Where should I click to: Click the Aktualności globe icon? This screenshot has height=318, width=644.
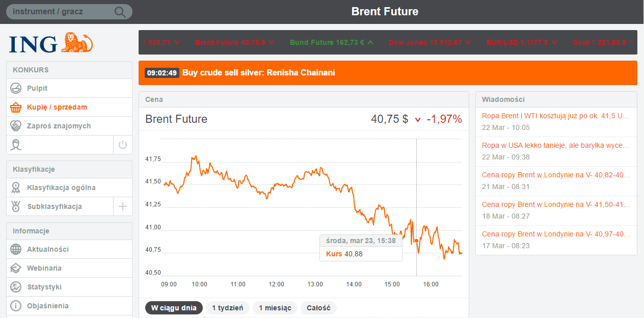(x=16, y=249)
